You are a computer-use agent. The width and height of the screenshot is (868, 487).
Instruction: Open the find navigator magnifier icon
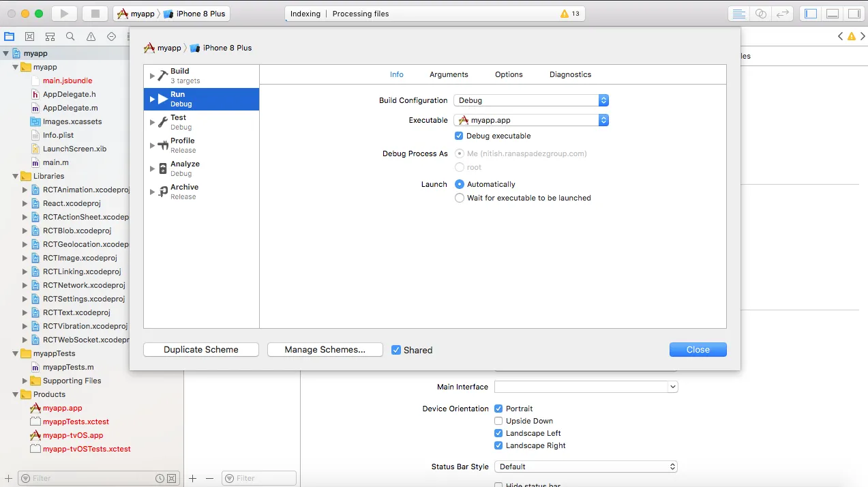tap(70, 37)
